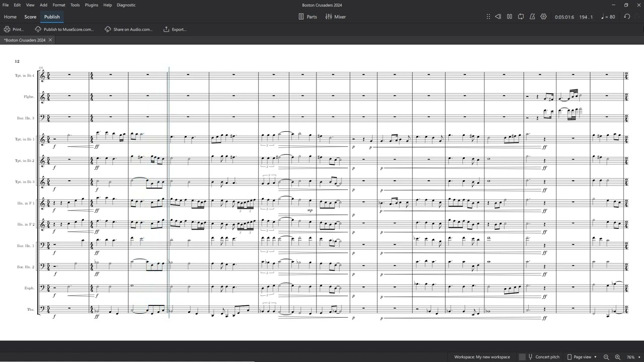Open the Add menu
644x362 pixels.
(x=44, y=5)
